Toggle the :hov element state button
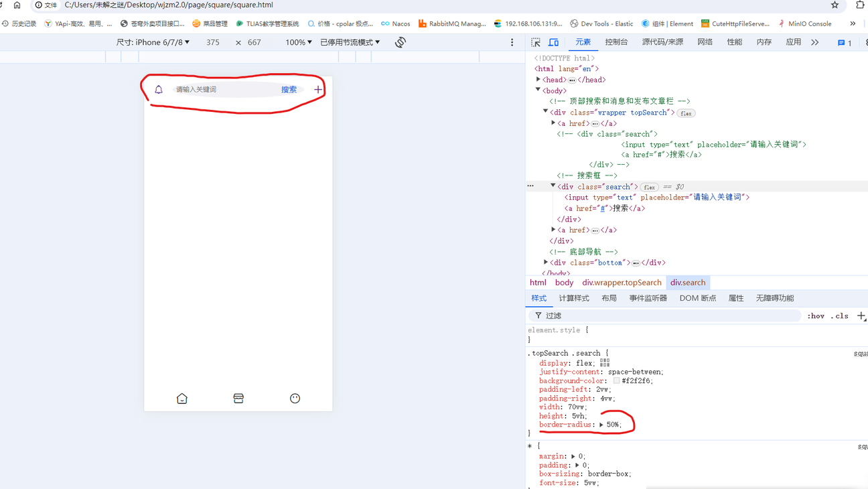This screenshot has width=868, height=489. (816, 316)
